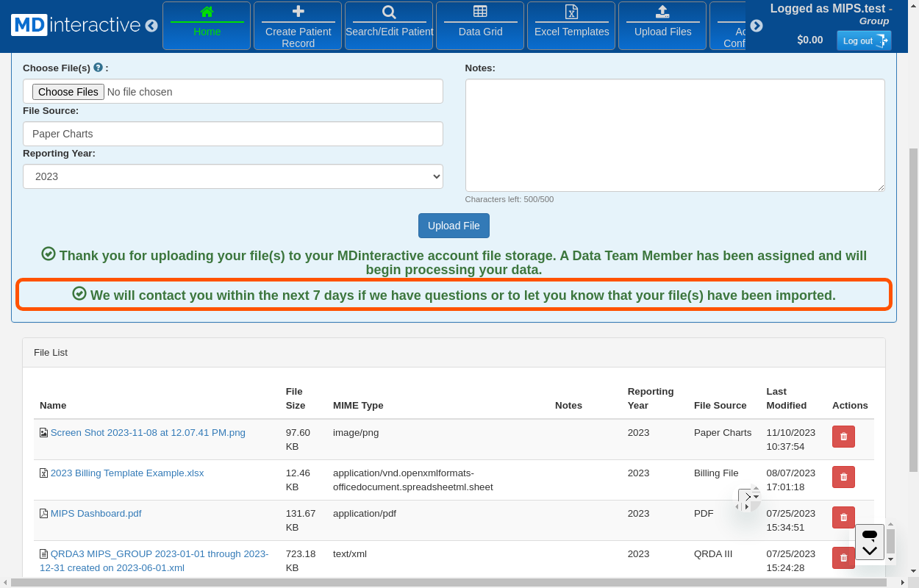Viewport: 919px width, 588px height.
Task: Log out of the MIPS.test account
Action: 863,40
